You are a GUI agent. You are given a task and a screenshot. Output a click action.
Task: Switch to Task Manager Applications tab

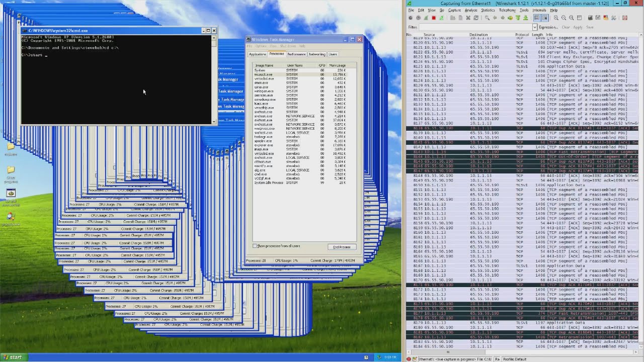tap(258, 54)
